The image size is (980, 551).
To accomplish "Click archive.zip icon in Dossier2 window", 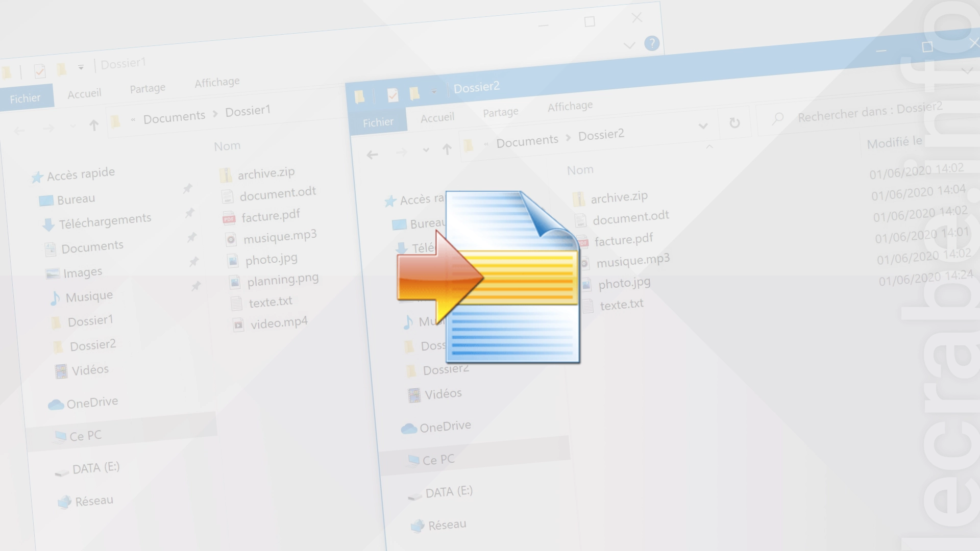I will tap(579, 199).
